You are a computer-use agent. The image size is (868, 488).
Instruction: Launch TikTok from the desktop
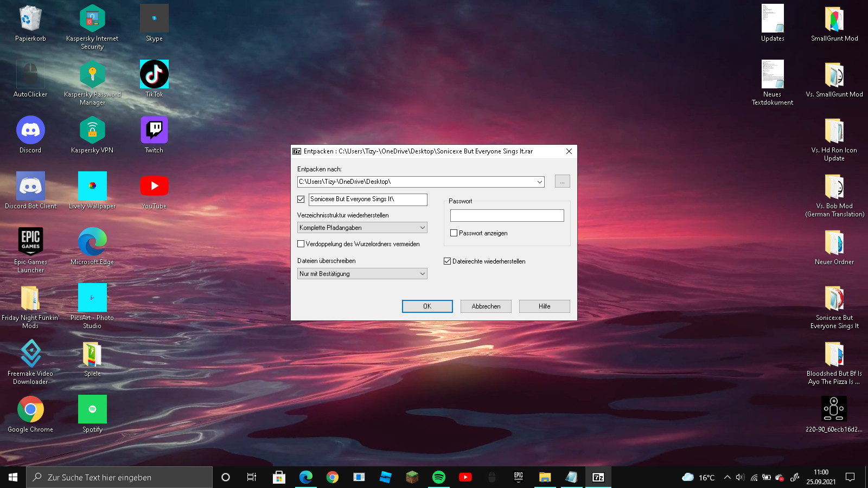click(154, 74)
